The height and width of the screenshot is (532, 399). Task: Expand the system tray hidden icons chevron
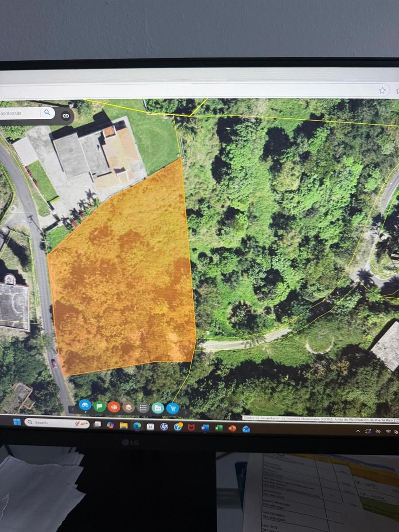(358, 430)
